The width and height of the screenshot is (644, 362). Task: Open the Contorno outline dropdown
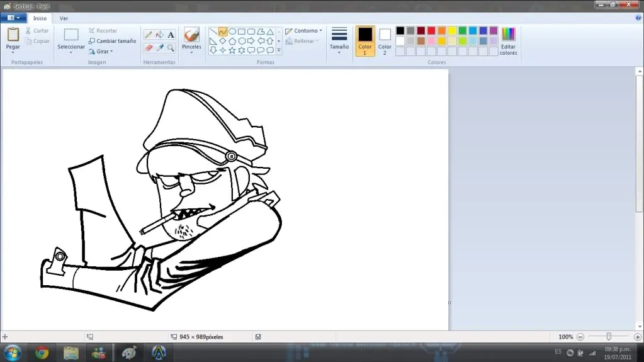[x=304, y=31]
